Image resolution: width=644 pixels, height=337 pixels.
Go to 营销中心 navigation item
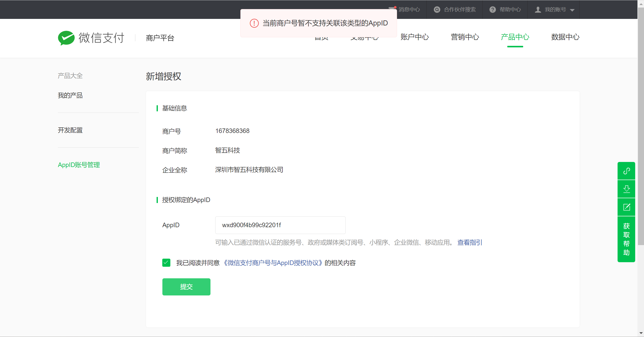tap(465, 37)
